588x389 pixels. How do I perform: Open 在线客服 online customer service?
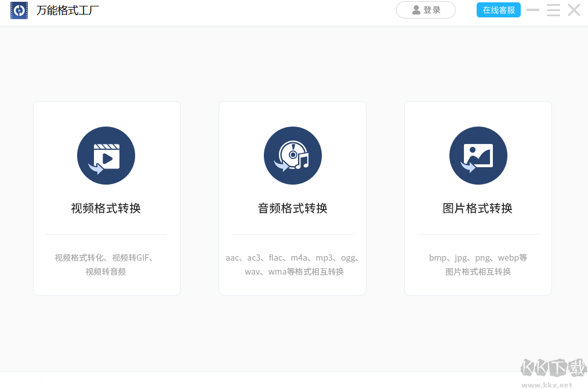pos(499,10)
